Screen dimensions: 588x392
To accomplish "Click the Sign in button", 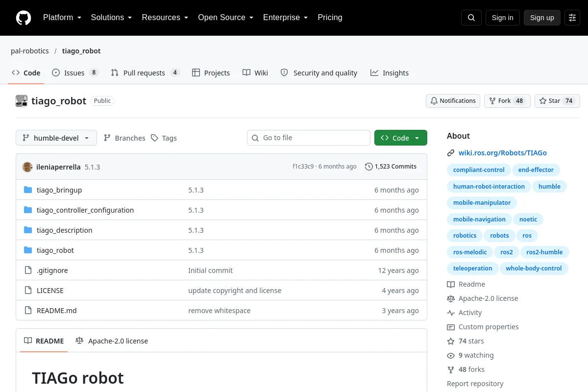I will click(502, 18).
